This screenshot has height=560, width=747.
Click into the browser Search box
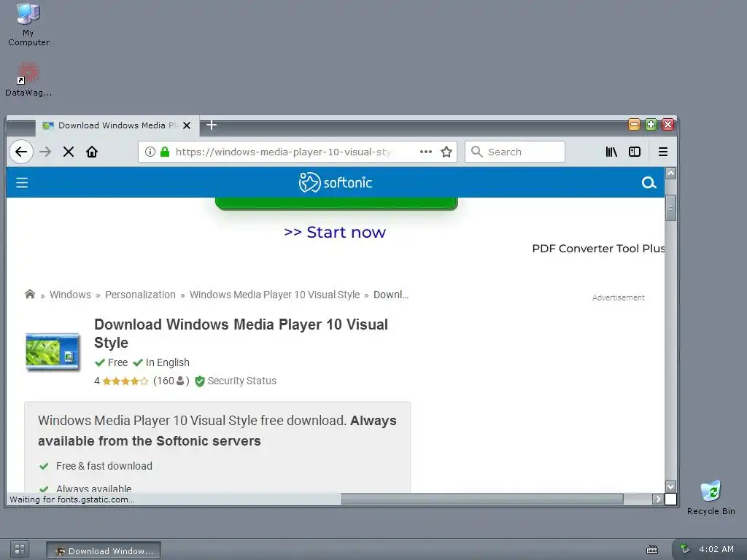click(514, 152)
